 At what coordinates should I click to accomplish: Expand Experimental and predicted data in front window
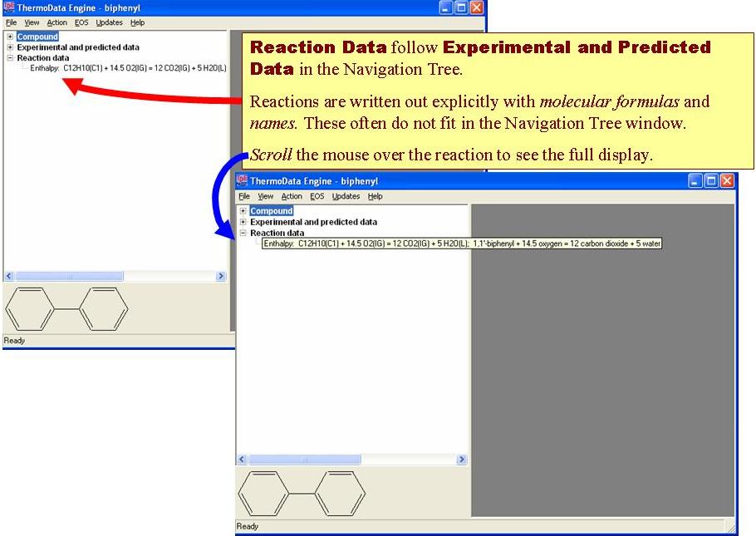point(243,222)
